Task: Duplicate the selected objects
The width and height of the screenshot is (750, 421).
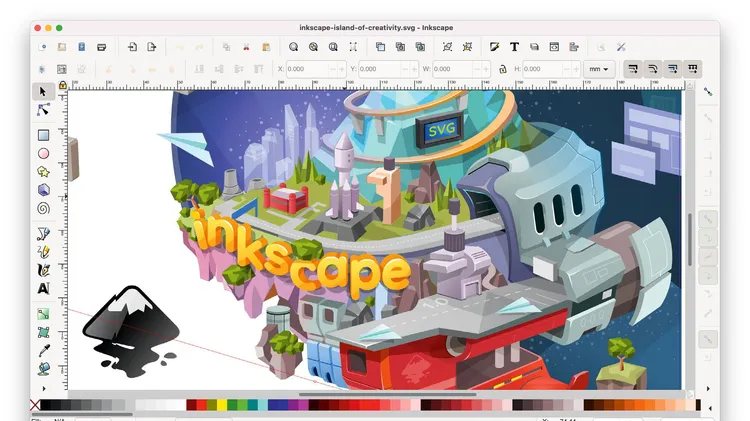Action: pos(380,47)
